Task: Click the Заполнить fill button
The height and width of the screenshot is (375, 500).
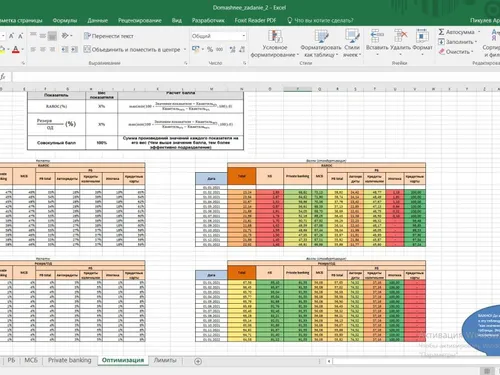Action: click(457, 42)
